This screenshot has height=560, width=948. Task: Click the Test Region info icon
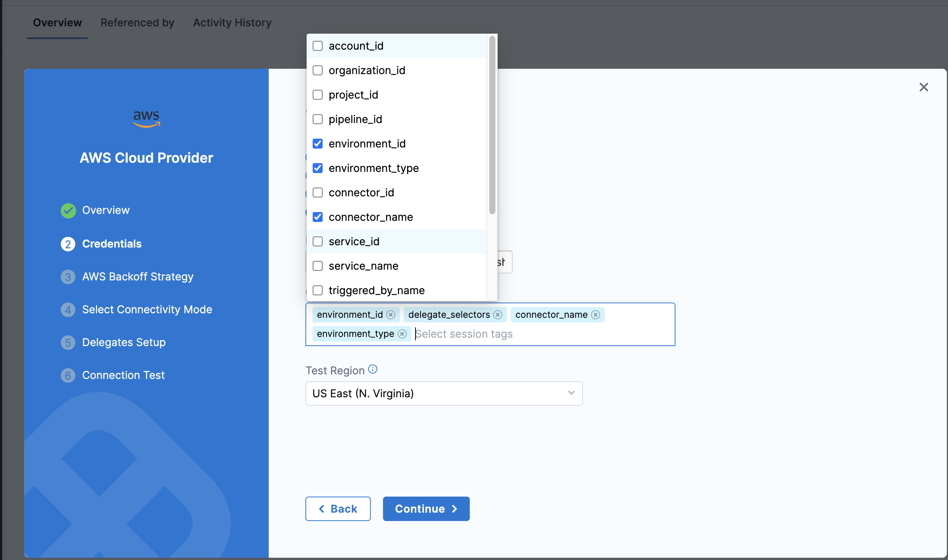pyautogui.click(x=373, y=369)
